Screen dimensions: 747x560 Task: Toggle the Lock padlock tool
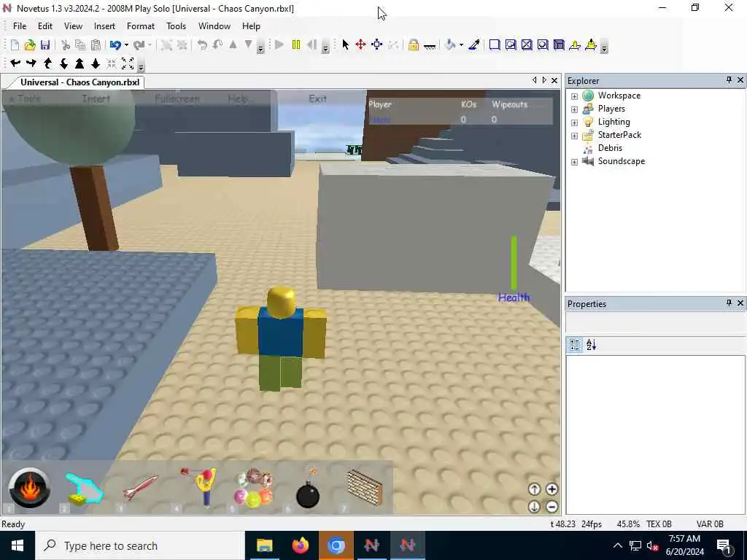(414, 44)
